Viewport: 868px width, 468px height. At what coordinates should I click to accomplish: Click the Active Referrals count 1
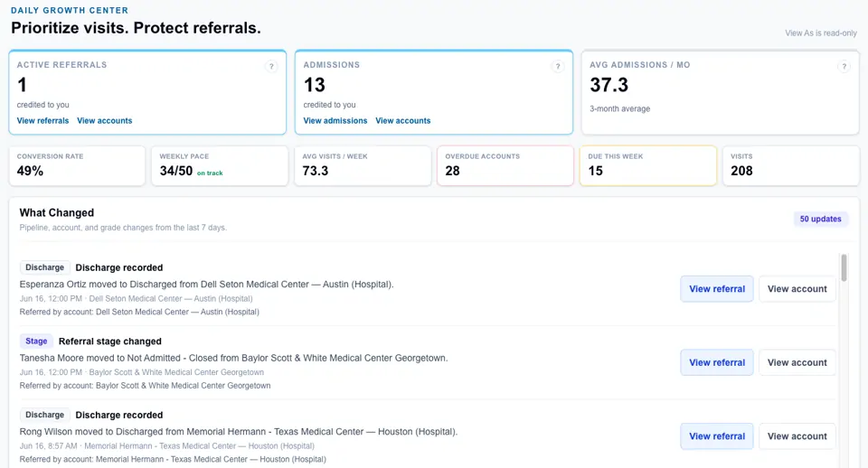22,85
